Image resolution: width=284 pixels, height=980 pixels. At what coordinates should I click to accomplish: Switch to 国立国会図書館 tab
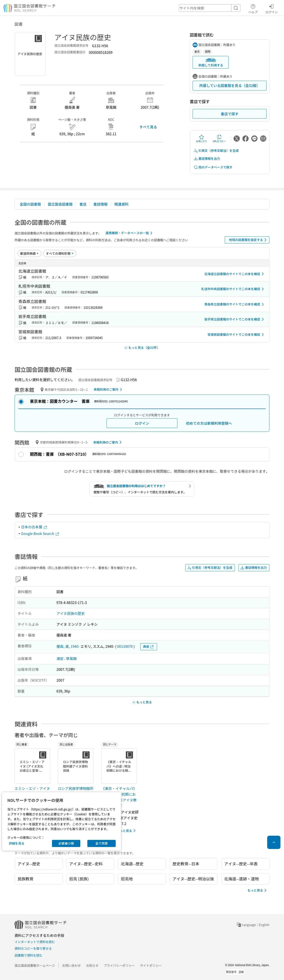[x=60, y=204]
